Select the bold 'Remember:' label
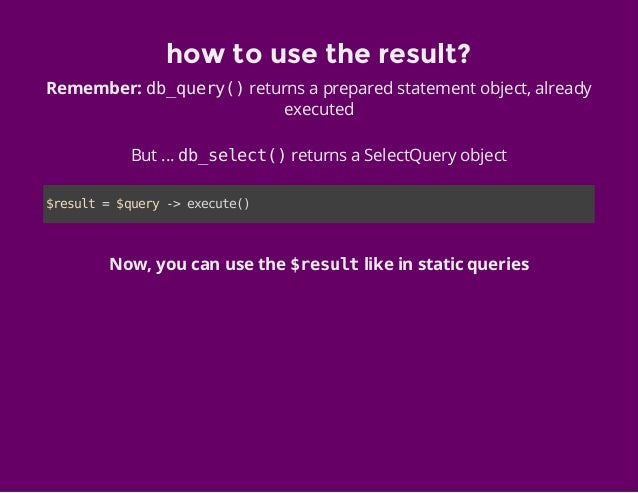 tap(94, 88)
